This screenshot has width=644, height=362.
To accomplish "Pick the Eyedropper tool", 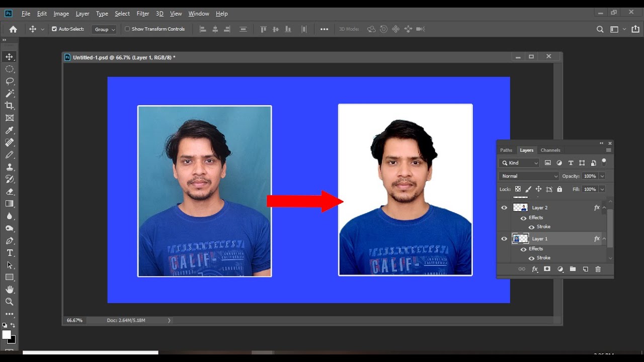I will point(10,131).
